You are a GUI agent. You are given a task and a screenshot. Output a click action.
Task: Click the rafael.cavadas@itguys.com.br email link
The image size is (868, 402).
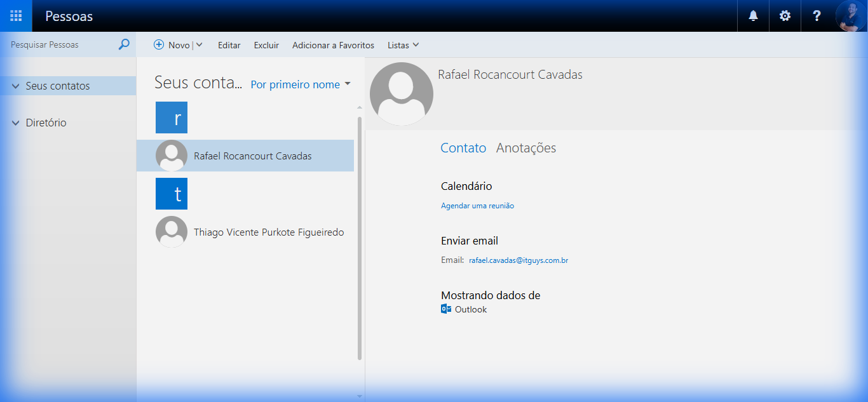pos(519,260)
